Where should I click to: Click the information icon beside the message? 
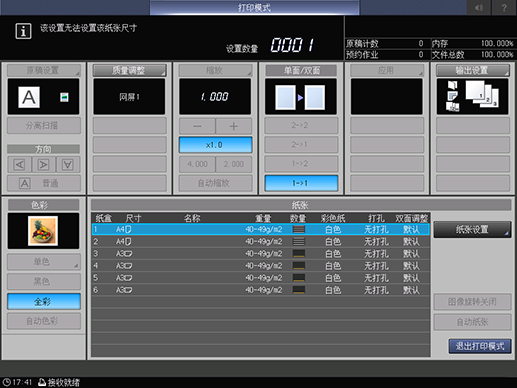(x=23, y=31)
